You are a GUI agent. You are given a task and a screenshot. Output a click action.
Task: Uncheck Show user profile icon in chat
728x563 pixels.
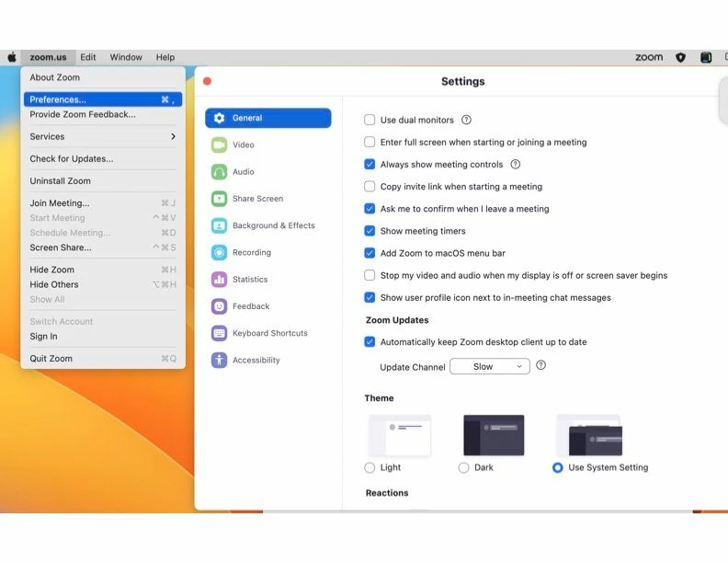click(370, 297)
